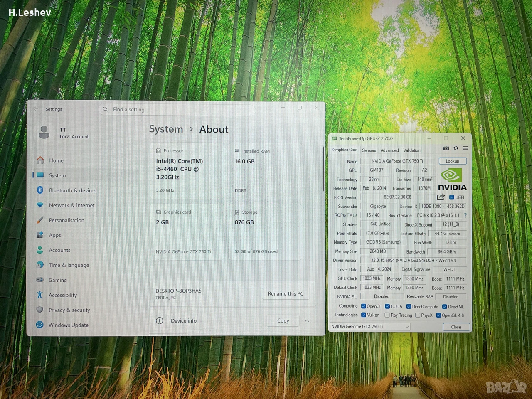Screen dimensions: 532x399
Task: Click the GPU-Z refresh icon
Action: coord(456,148)
